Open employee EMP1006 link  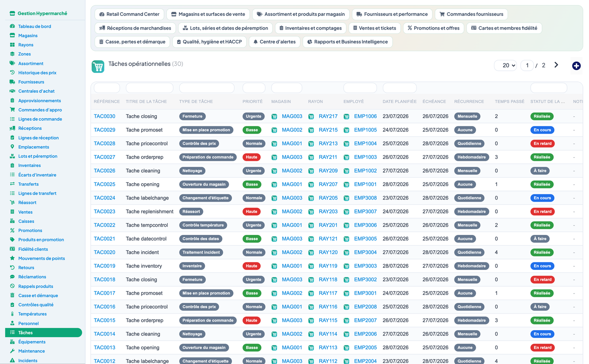click(x=365, y=116)
